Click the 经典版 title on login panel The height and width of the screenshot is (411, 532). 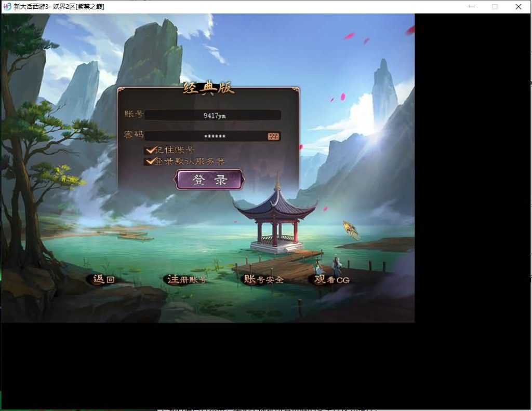click(208, 88)
